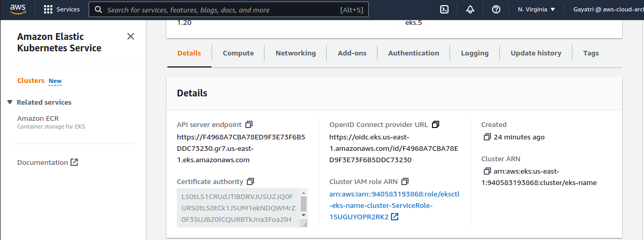This screenshot has height=240, width=644.
Task: Copy the Cluster ARN value
Action: tap(487, 171)
